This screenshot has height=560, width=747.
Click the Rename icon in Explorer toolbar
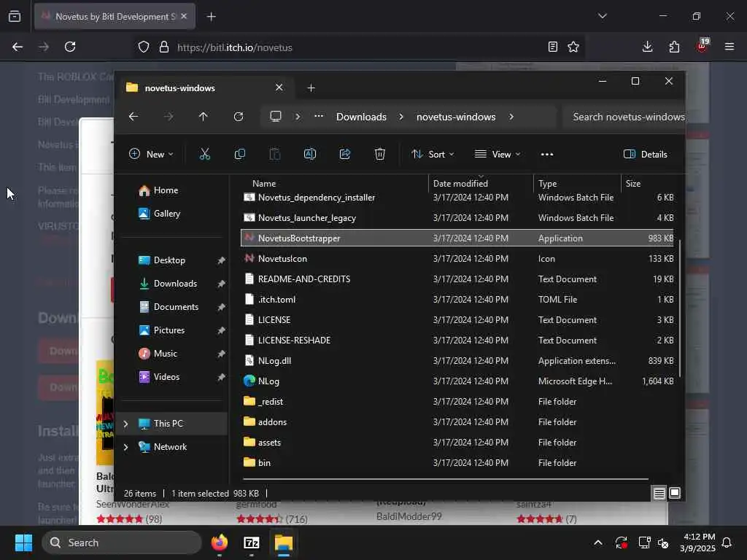coord(309,155)
